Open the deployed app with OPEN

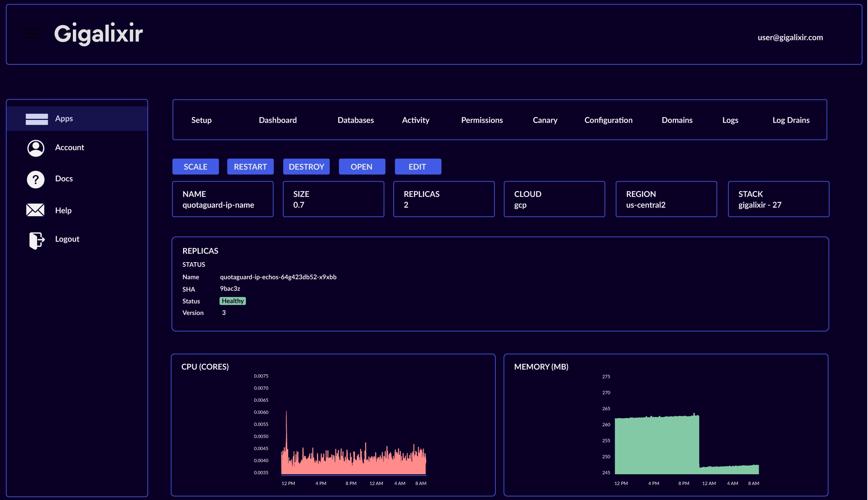coord(362,167)
